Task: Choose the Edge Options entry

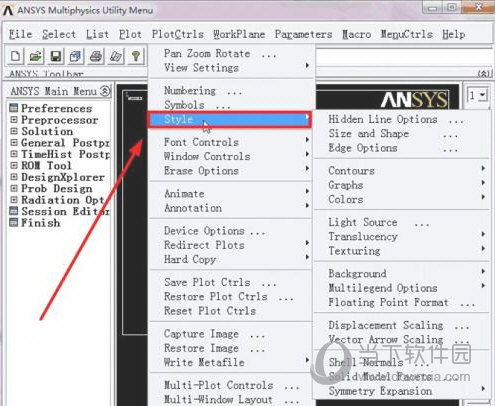Action: click(402, 148)
